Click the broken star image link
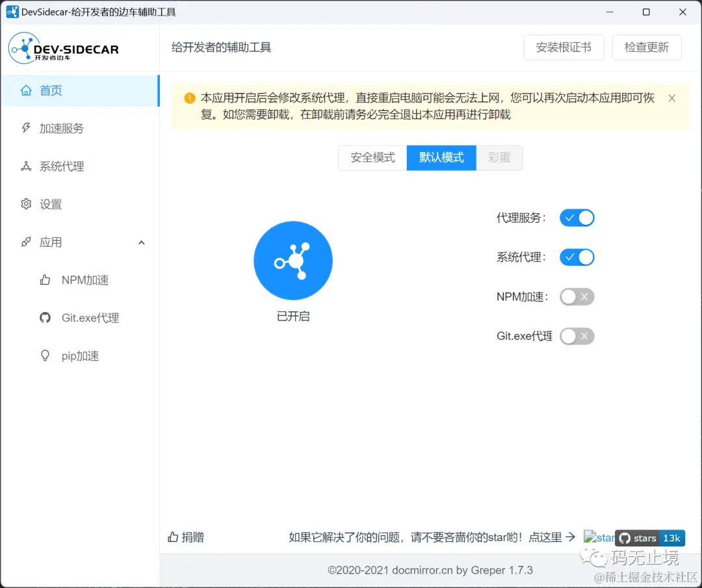Screen dimensions: 702x588 [599, 537]
